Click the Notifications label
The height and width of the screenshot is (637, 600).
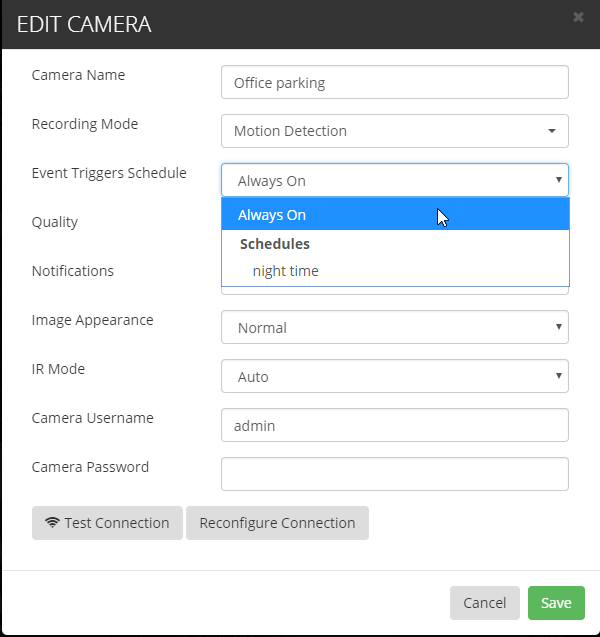coord(73,271)
